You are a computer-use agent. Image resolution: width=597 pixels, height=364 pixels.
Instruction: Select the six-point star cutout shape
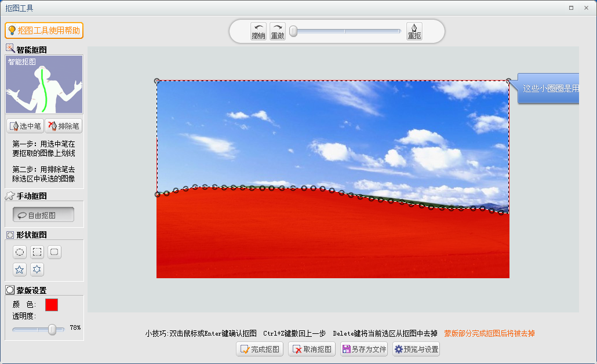pyautogui.click(x=37, y=270)
